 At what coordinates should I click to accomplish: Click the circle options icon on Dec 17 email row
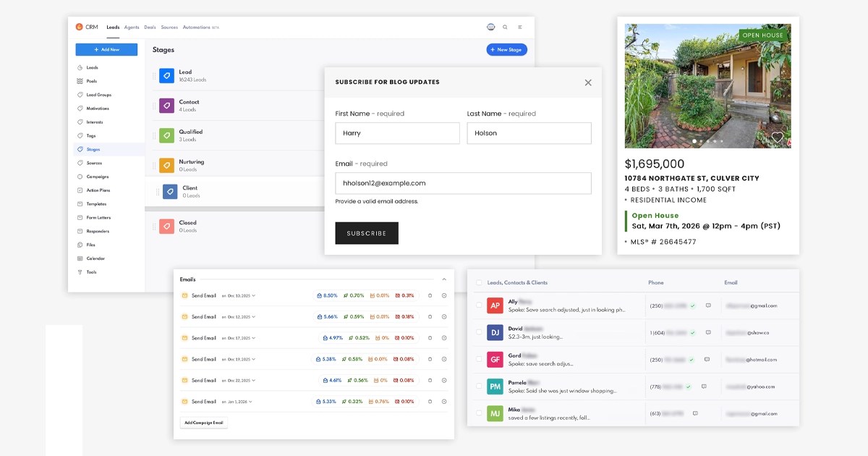point(444,337)
